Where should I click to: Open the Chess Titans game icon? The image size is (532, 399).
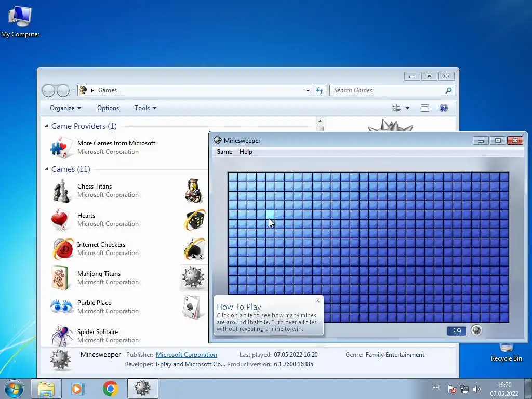[x=62, y=191]
